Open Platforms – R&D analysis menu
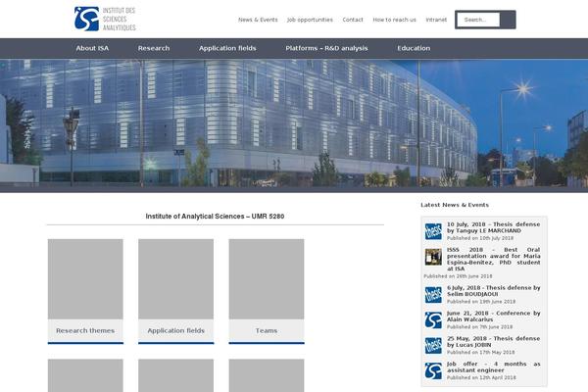This screenshot has width=588, height=392. 326,48
